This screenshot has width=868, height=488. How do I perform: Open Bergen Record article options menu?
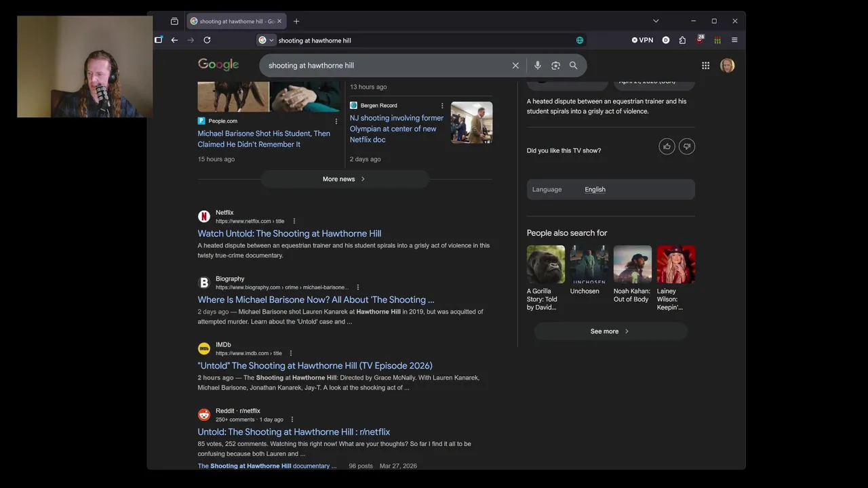coord(442,106)
